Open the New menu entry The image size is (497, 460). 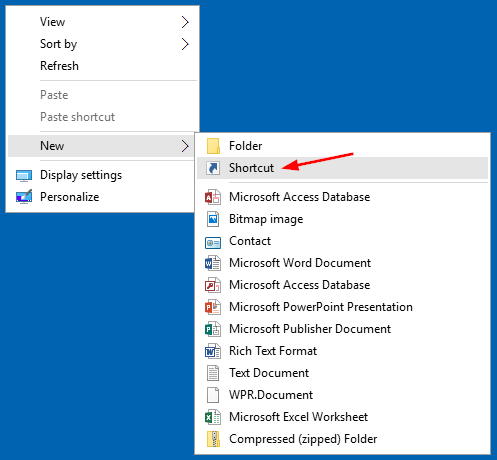pos(101,146)
